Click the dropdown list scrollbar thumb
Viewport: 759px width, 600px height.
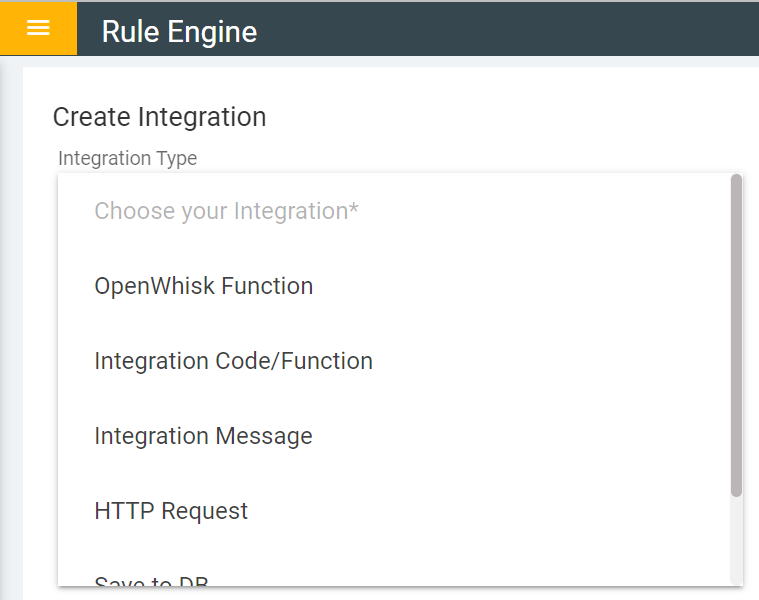tap(736, 335)
